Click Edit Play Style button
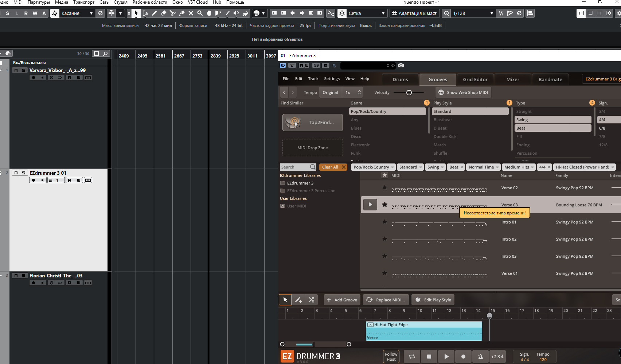 click(x=433, y=300)
